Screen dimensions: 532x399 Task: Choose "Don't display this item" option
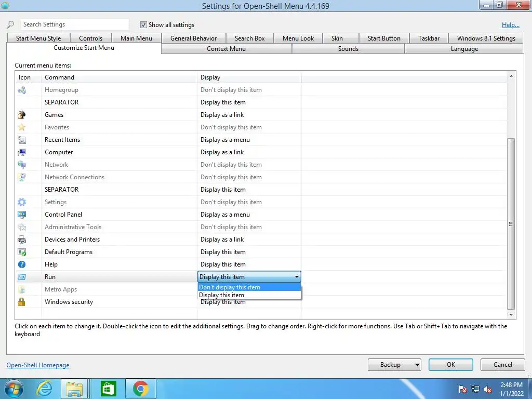click(249, 287)
